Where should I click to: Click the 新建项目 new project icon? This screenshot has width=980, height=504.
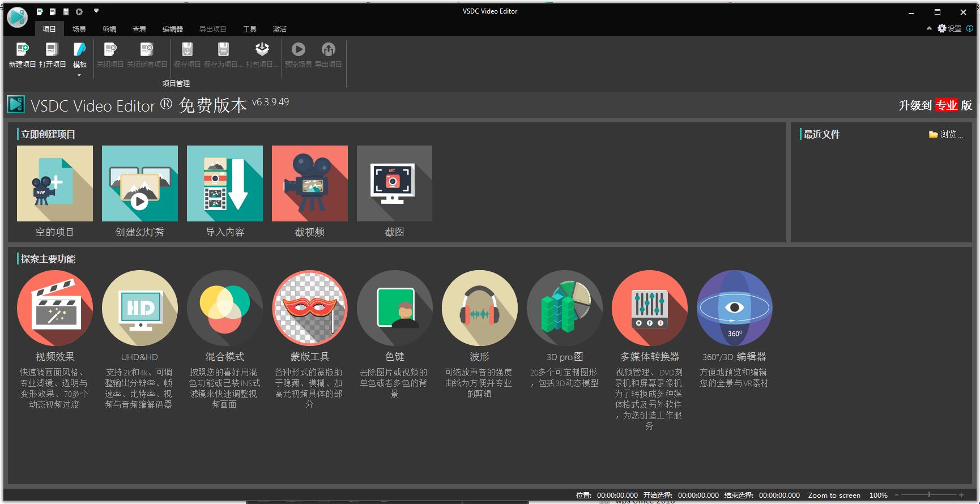22,50
